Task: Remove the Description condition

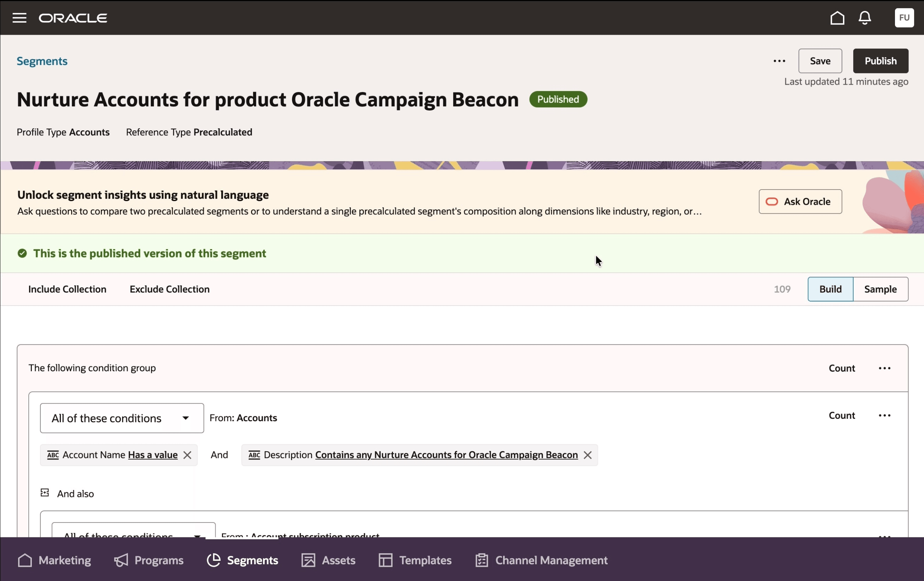Action: [587, 455]
